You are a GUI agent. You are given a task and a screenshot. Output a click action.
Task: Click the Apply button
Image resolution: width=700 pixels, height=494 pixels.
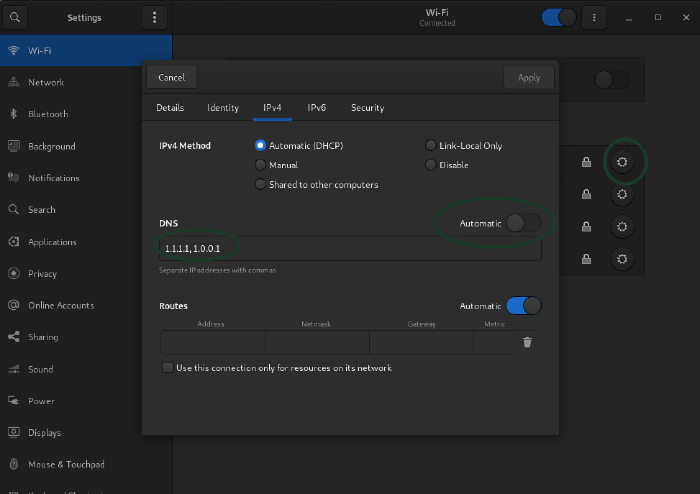pyautogui.click(x=528, y=77)
